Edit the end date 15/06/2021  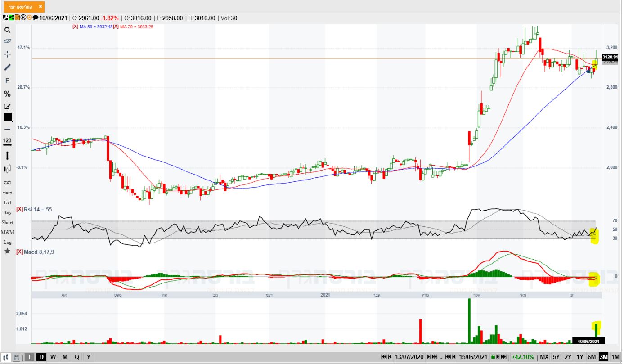click(x=473, y=357)
